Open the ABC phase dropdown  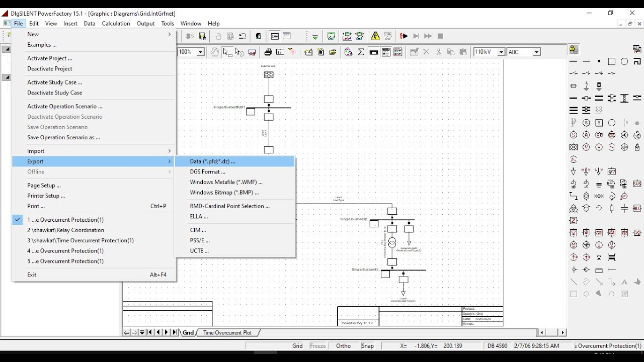point(537,52)
